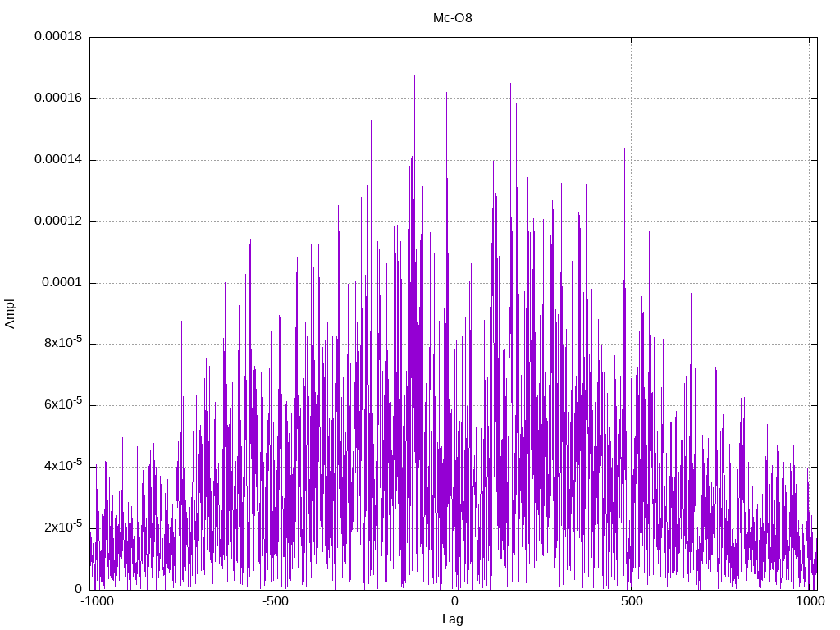Click y-axis tick label 2x10-5
Screen dimensions: 840x630
[63, 526]
